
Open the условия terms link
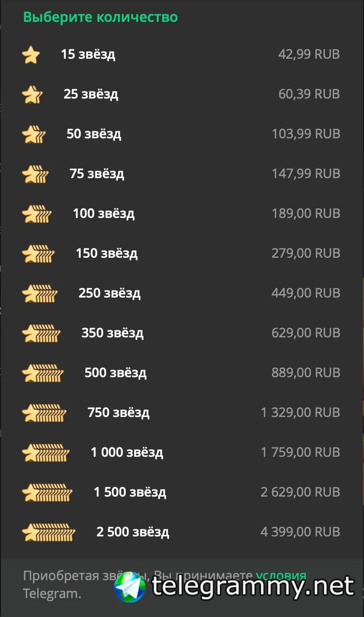click(281, 576)
